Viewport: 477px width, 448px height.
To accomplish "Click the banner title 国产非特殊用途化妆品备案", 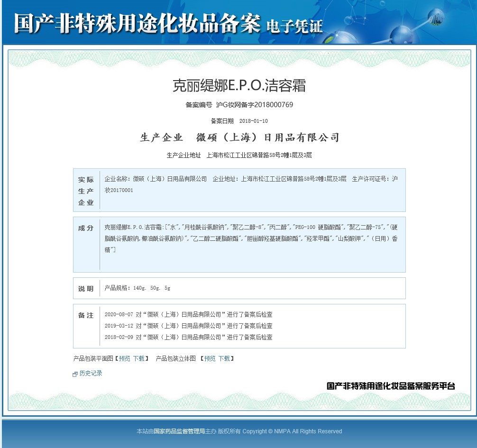I will point(137,23).
